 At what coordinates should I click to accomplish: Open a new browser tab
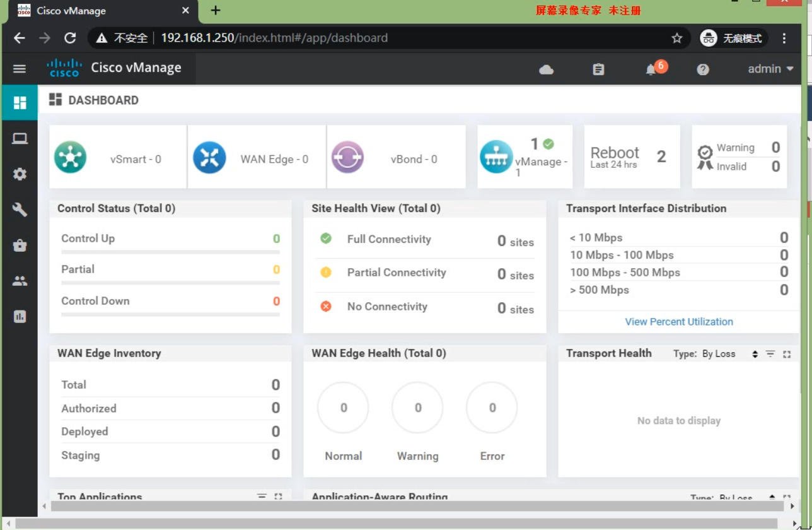216,10
